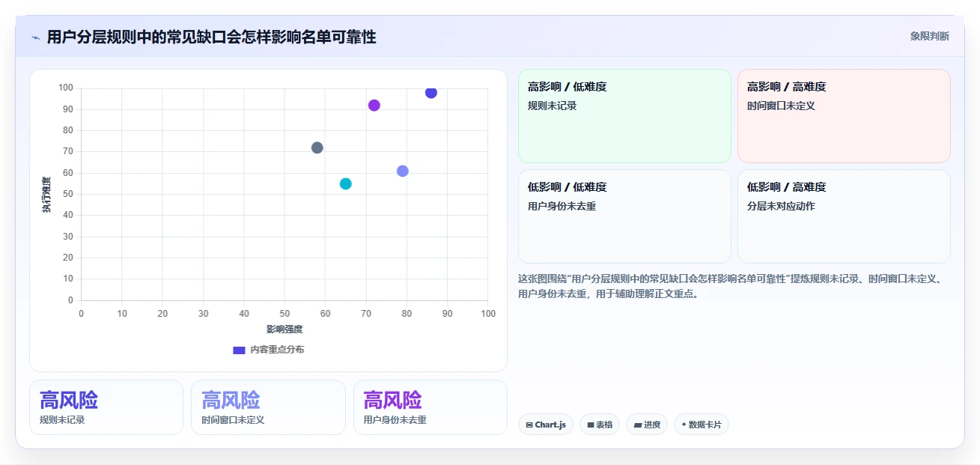The image size is (980, 465).
Task: Select the slate gray scatter point at impact 58
Action: [317, 148]
